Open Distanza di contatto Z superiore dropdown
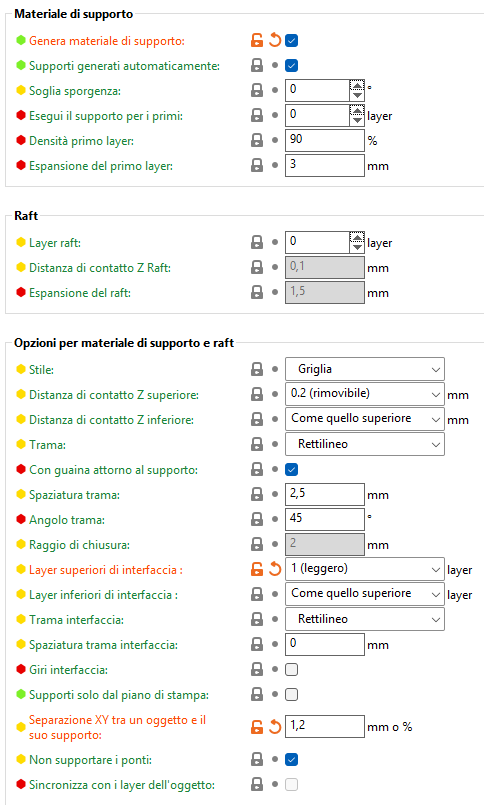Image resolution: width=484 pixels, height=805 pixels. [x=364, y=394]
